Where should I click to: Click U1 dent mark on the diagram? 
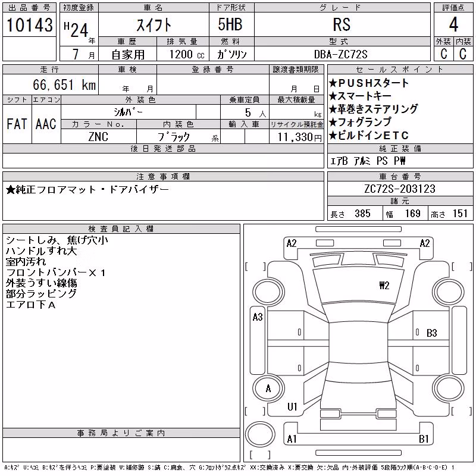[292, 406]
